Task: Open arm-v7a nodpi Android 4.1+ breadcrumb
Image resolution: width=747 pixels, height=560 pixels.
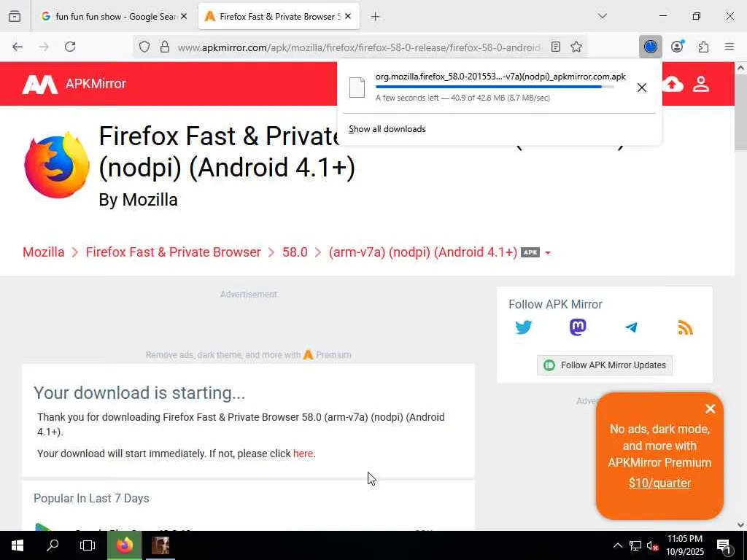Action: coord(423,252)
